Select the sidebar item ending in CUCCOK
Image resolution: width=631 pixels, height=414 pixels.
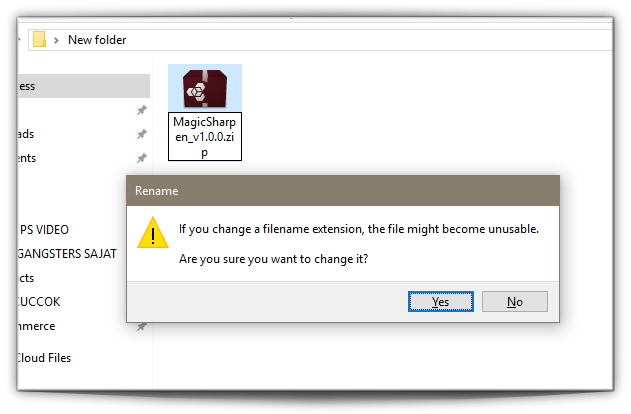pos(39,302)
